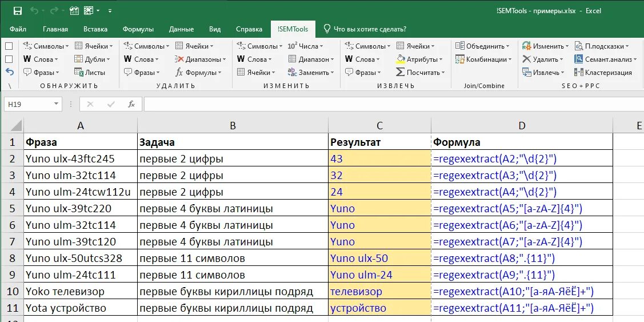Image resolution: width=644 pixels, height=322 pixels.
Task: Click the Name Box showing H19
Action: tap(27, 105)
